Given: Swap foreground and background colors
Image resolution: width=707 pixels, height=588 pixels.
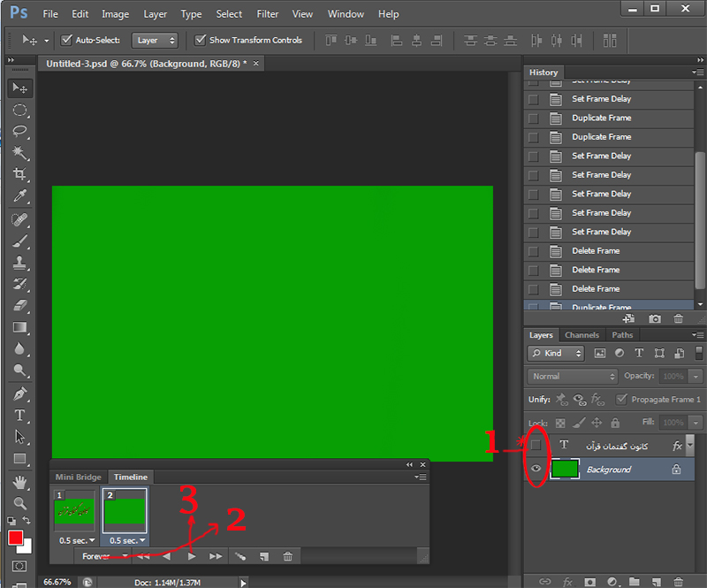Looking at the screenshot, I should pyautogui.click(x=27, y=520).
